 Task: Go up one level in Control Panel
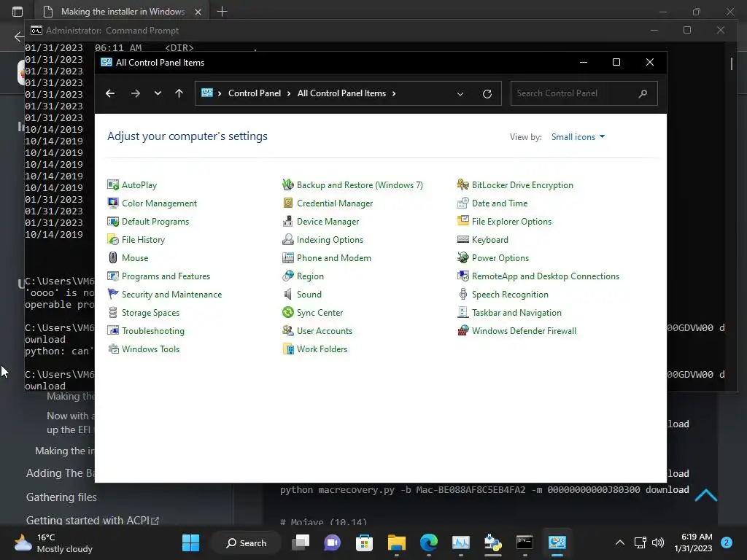179,93
